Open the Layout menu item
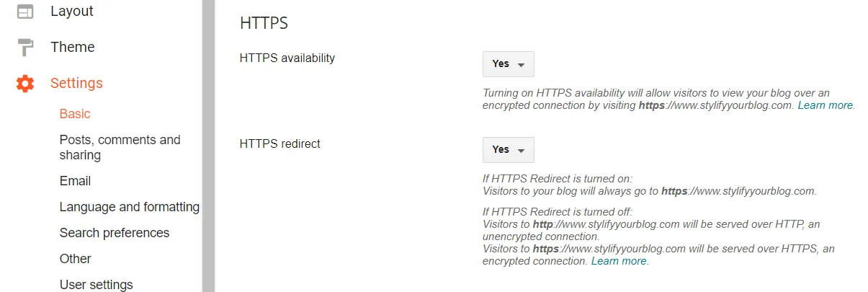 [72, 12]
